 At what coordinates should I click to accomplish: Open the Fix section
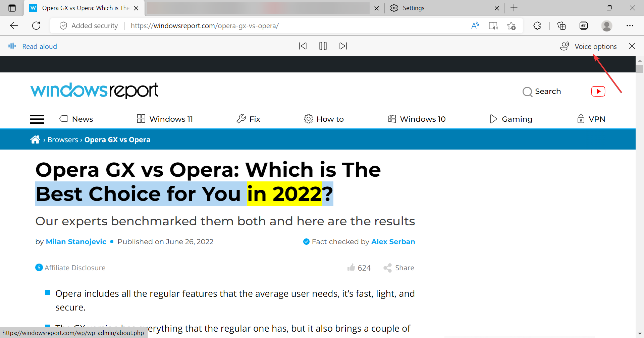click(248, 119)
